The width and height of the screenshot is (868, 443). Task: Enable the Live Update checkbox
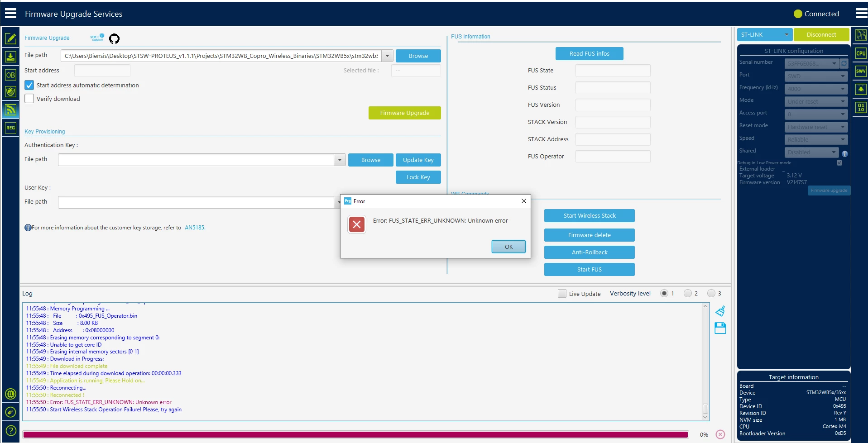[x=562, y=294]
